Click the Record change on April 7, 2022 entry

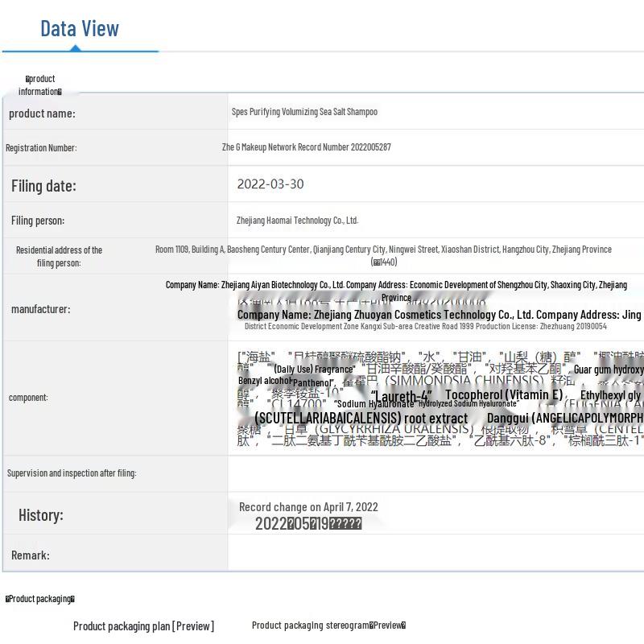click(x=308, y=507)
